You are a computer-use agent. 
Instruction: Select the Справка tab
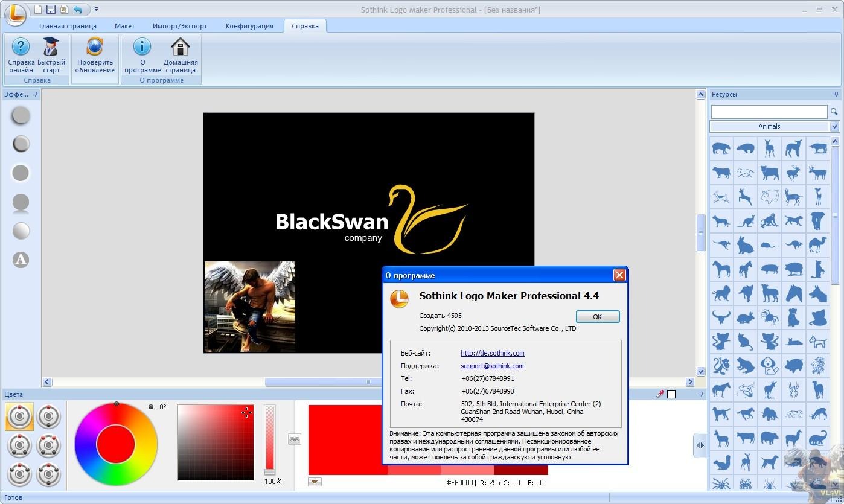point(305,26)
